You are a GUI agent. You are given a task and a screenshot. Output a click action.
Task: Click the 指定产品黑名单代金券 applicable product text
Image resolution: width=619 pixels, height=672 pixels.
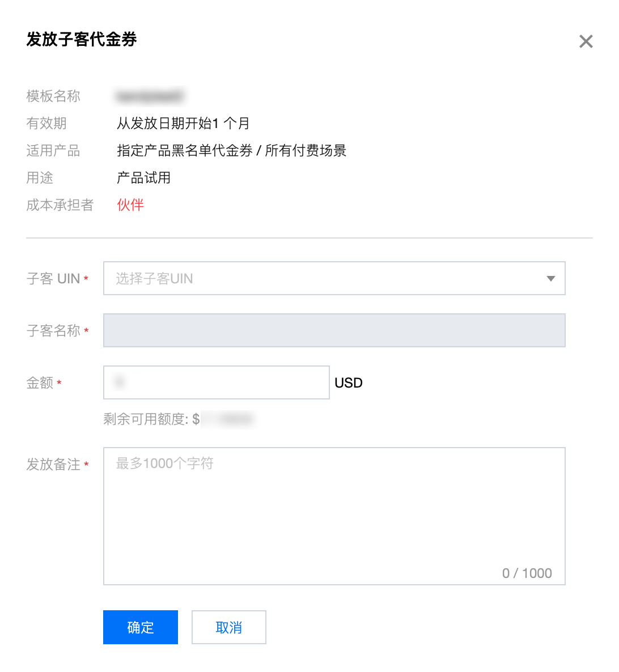[x=185, y=151]
